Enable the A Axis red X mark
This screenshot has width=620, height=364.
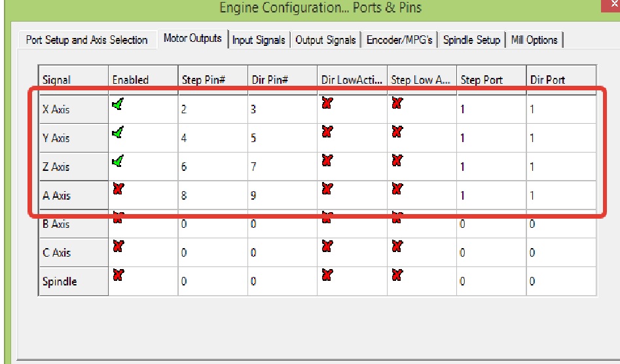pyautogui.click(x=118, y=190)
